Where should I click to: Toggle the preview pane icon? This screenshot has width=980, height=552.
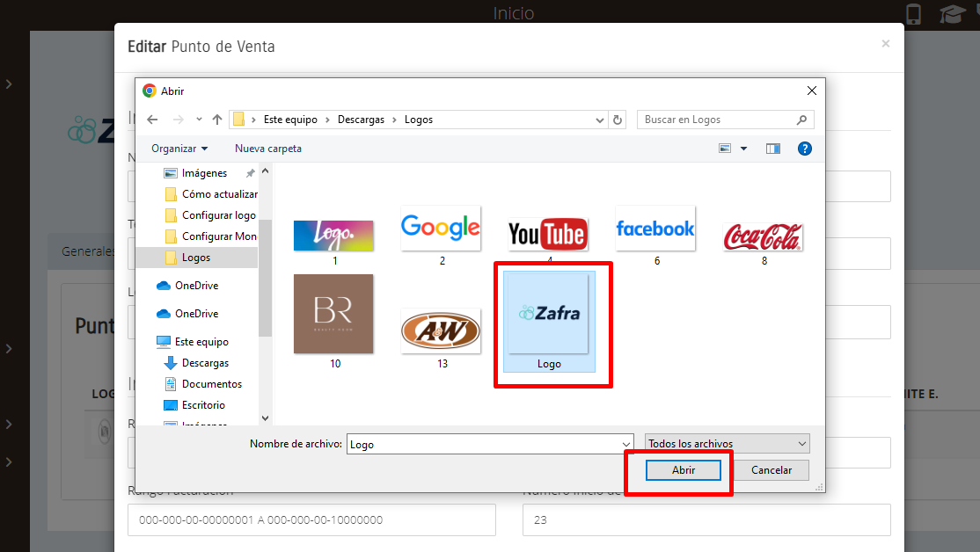773,149
